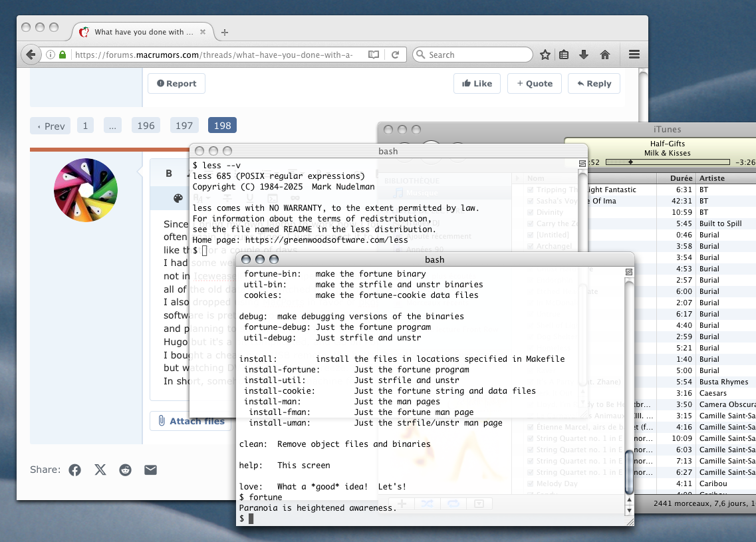This screenshot has height=542, width=756.
Task: Share thread by email icon
Action: (x=150, y=470)
